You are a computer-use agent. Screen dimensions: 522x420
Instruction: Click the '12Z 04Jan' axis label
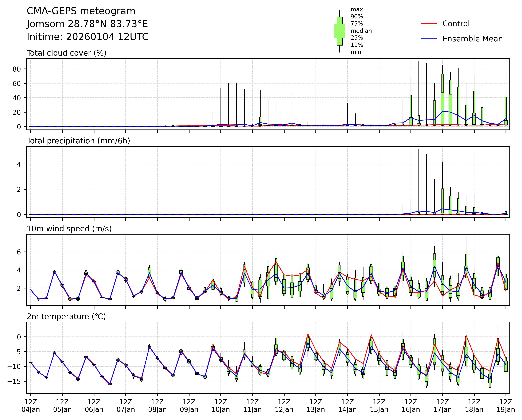tap(31, 406)
